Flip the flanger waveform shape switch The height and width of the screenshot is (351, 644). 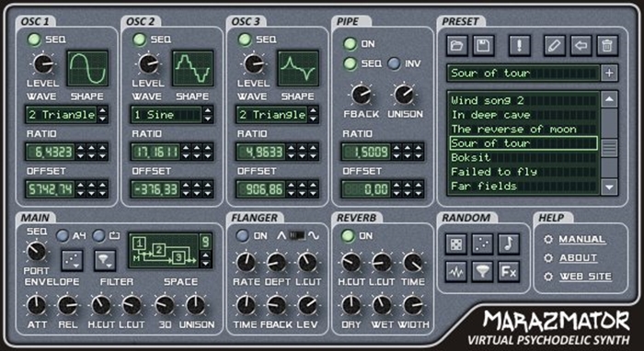[298, 236]
